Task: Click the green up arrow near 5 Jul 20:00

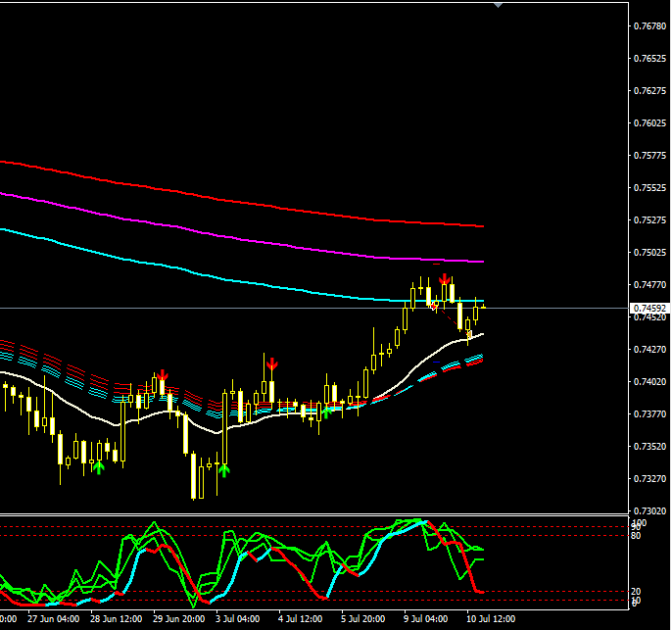Action: 327,412
